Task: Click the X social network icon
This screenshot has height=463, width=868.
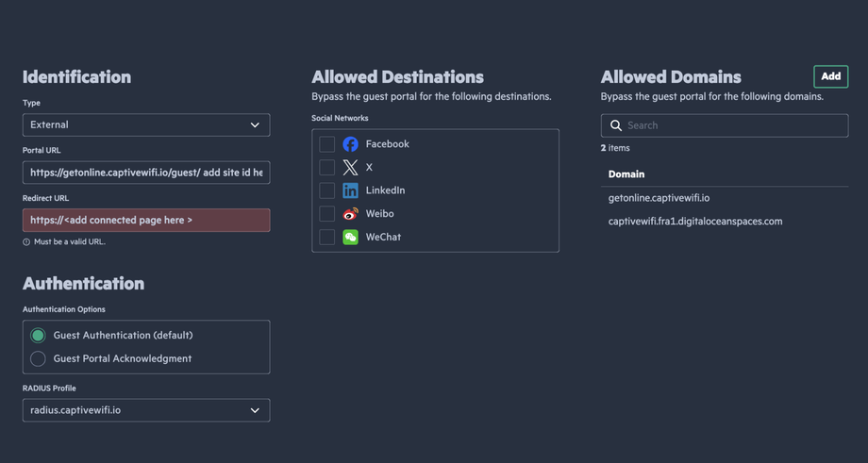Action: click(350, 167)
